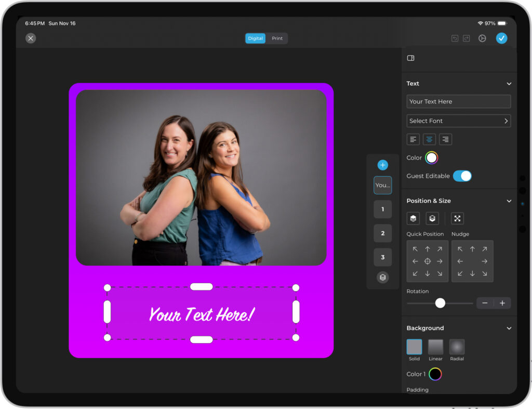
Task: Open layers stack icon below layer 3
Action: coord(382,278)
